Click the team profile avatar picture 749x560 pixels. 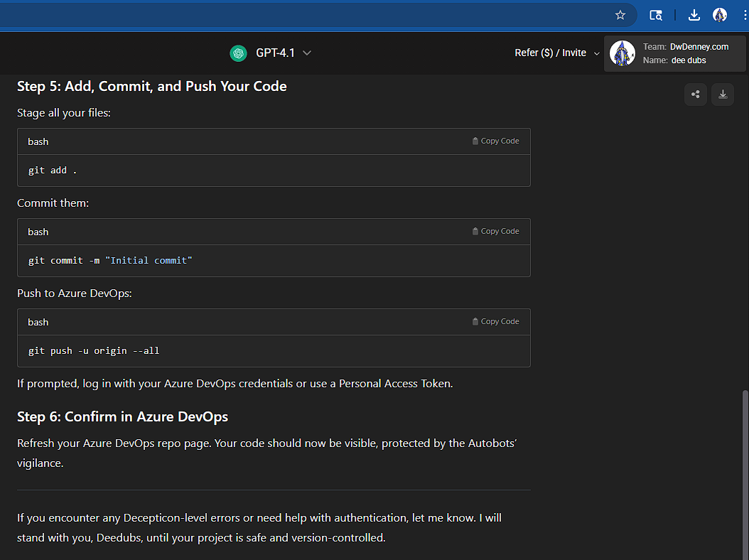[x=623, y=53]
